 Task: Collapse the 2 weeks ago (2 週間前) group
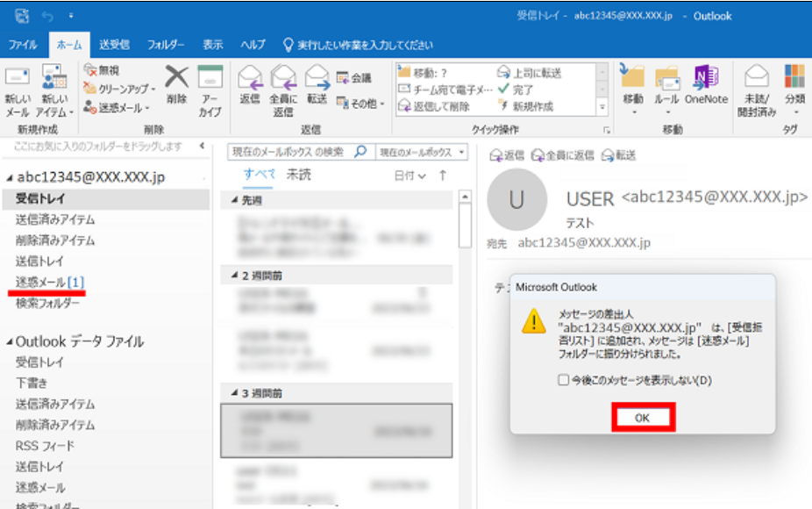tap(234, 276)
